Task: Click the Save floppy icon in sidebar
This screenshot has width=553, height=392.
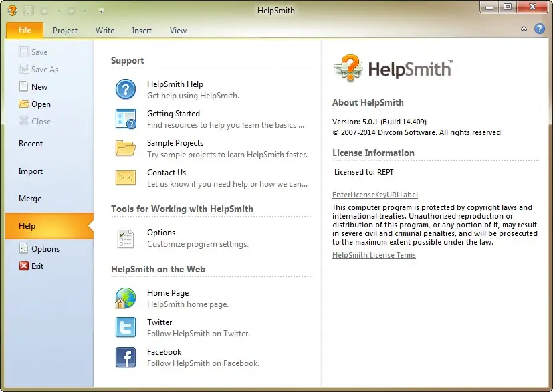Action: (x=23, y=52)
